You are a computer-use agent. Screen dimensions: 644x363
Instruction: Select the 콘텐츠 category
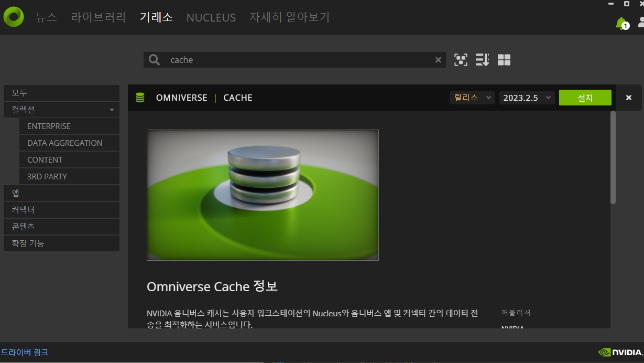click(x=61, y=227)
